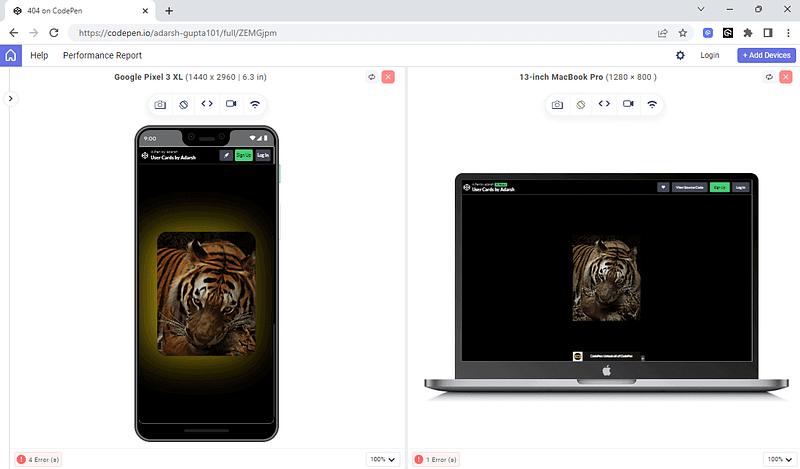
Task: Click the heart button on the MacBook screen
Action: 663,187
